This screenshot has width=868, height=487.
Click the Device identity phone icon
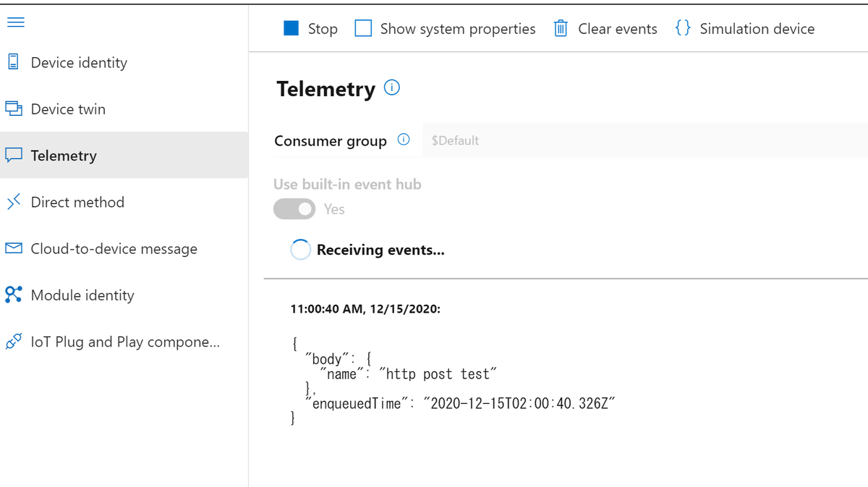(13, 62)
